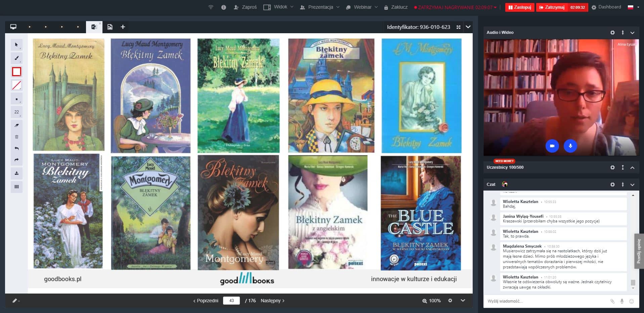The height and width of the screenshot is (313, 644).
Task: Open the bottom bar settings gear
Action: pyautogui.click(x=450, y=301)
